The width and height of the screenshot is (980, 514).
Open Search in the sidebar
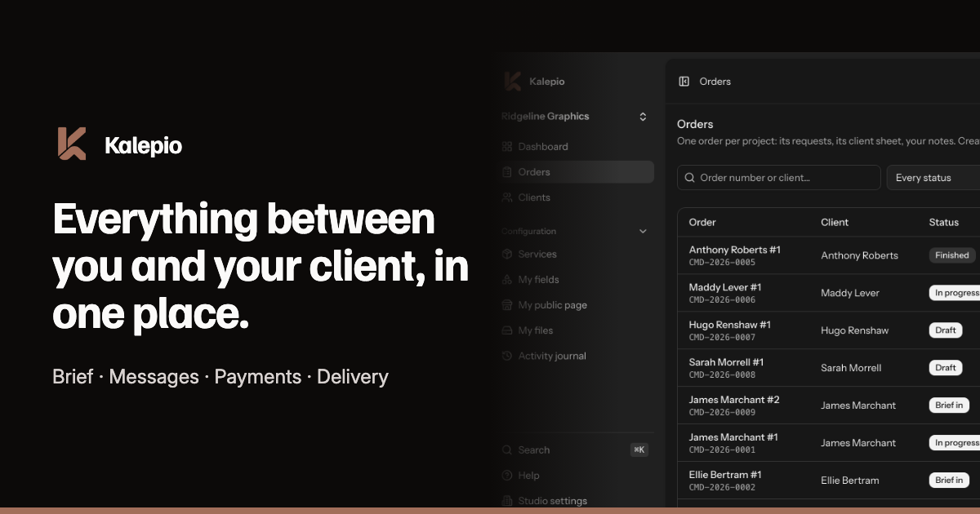point(575,450)
